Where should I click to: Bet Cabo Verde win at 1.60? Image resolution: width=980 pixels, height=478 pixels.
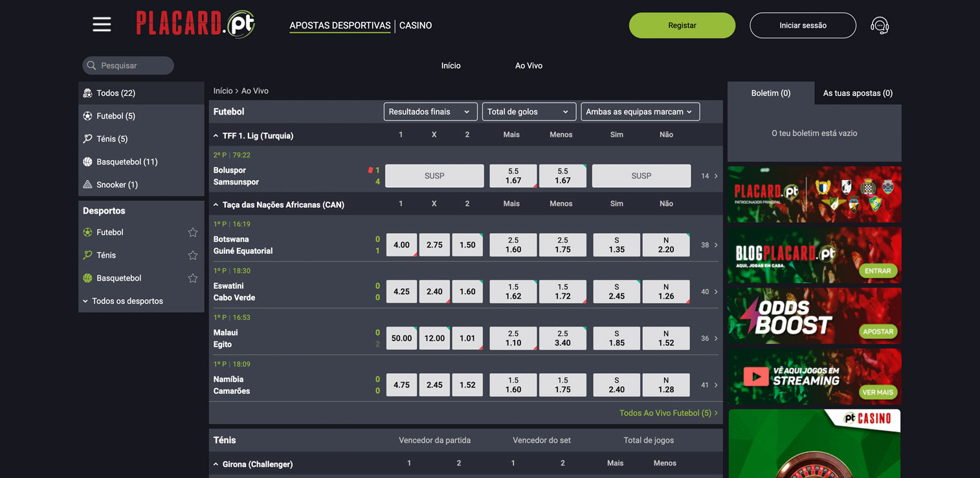tap(467, 291)
